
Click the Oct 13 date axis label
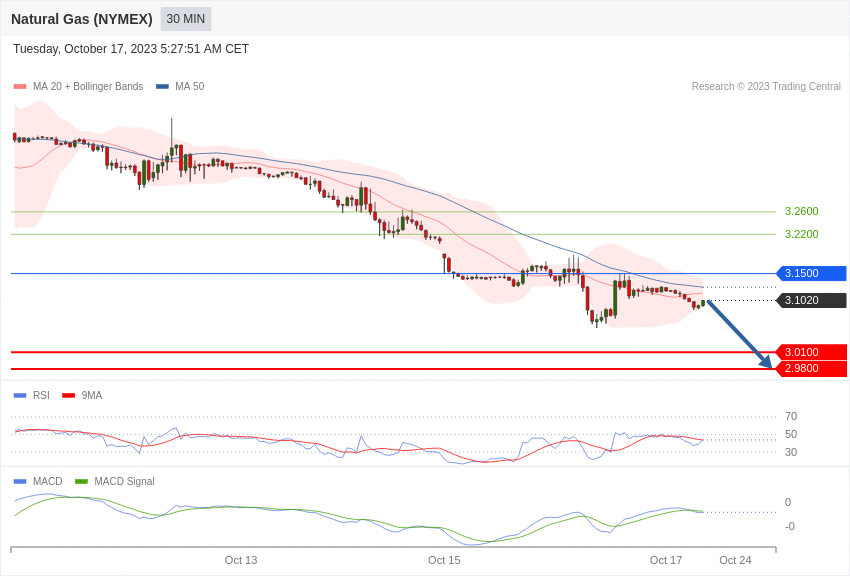tap(241, 560)
